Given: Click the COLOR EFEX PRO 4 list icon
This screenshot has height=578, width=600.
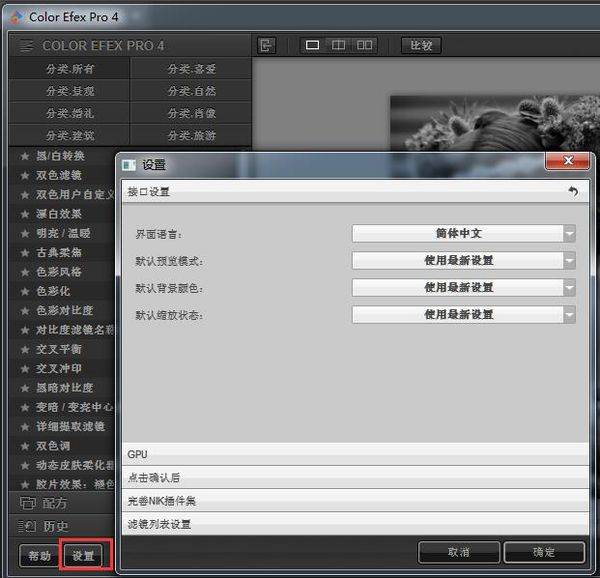Looking at the screenshot, I should [x=26, y=46].
